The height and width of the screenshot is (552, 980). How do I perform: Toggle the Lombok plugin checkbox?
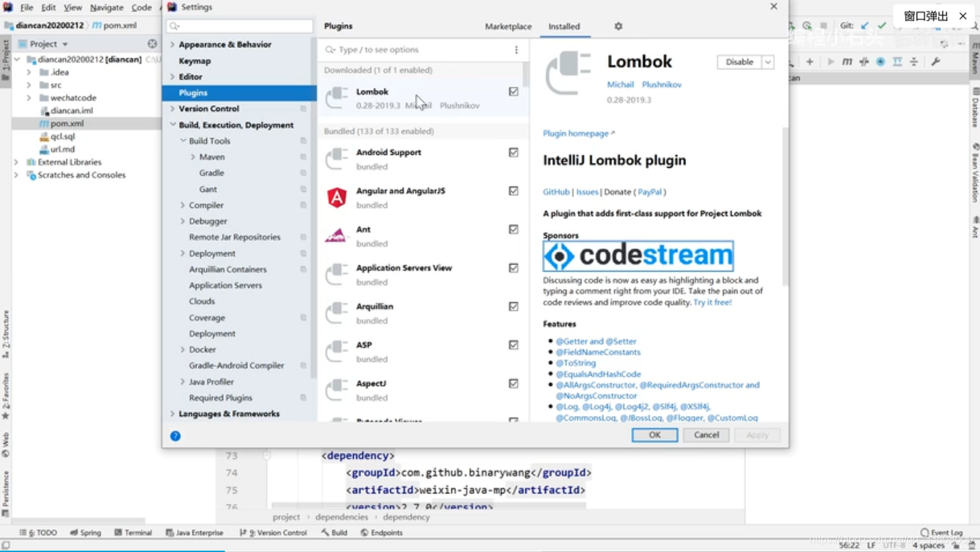[513, 92]
